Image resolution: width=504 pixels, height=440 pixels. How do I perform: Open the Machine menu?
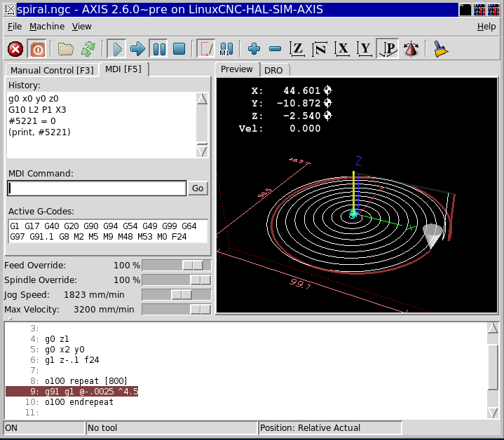coord(47,27)
